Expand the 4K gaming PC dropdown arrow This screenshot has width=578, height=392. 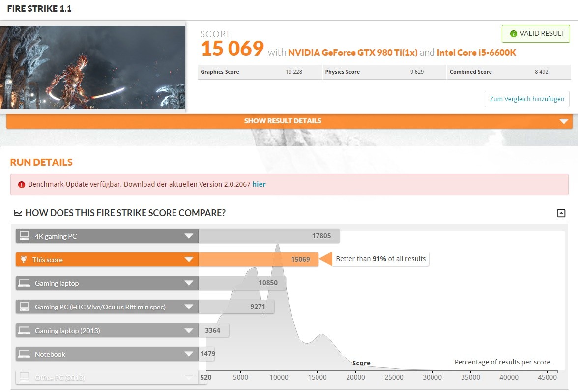pyautogui.click(x=189, y=236)
